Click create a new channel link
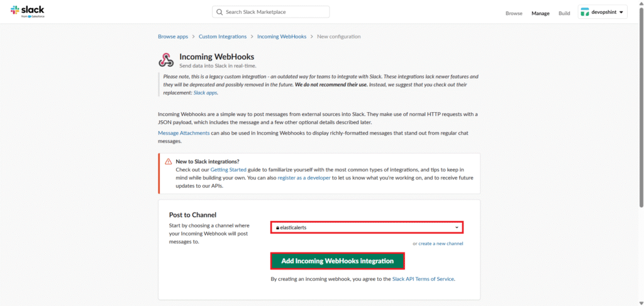The height and width of the screenshot is (306, 644). pyautogui.click(x=441, y=244)
